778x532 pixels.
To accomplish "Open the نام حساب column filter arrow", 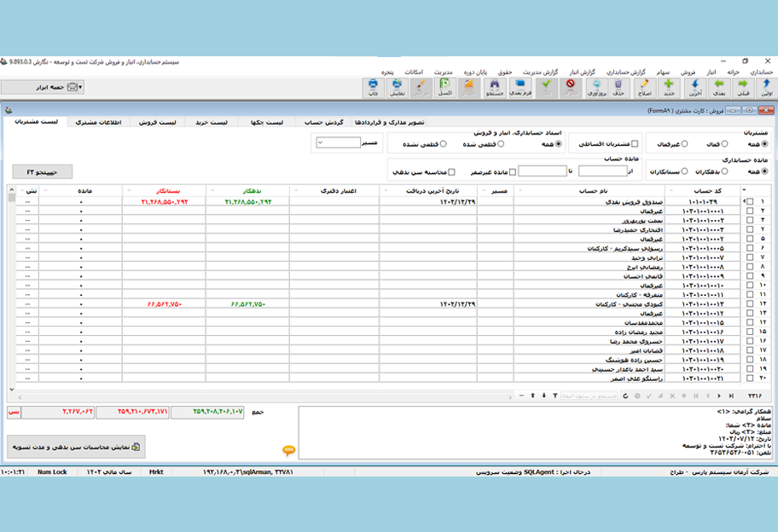I will click(520, 190).
